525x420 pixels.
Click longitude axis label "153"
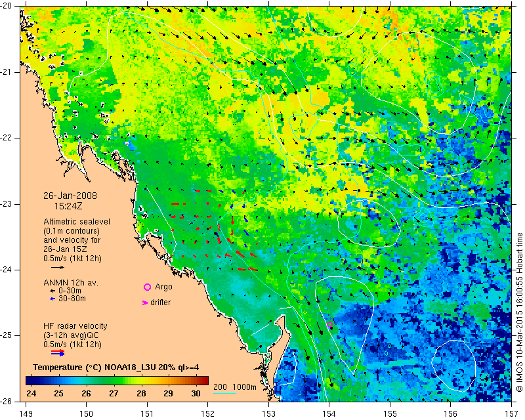[268, 413]
